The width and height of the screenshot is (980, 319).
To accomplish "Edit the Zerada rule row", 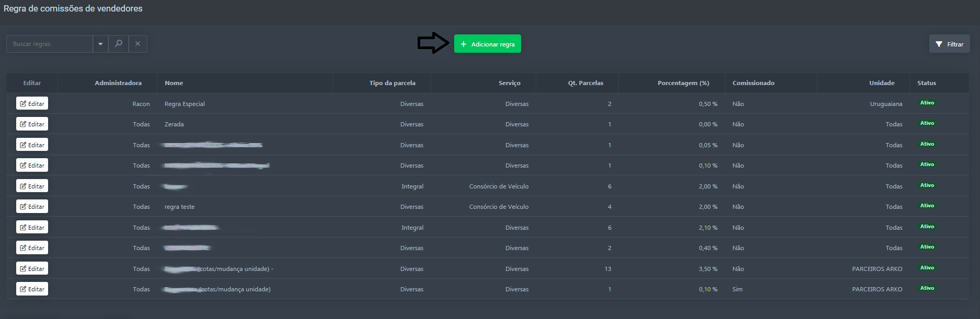I will [32, 124].
